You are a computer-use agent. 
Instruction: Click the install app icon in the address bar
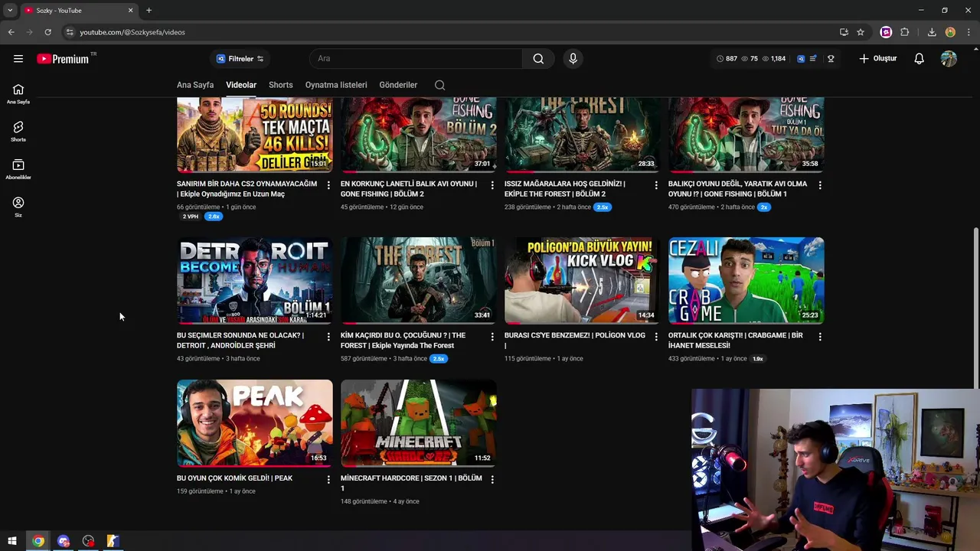[x=844, y=32]
